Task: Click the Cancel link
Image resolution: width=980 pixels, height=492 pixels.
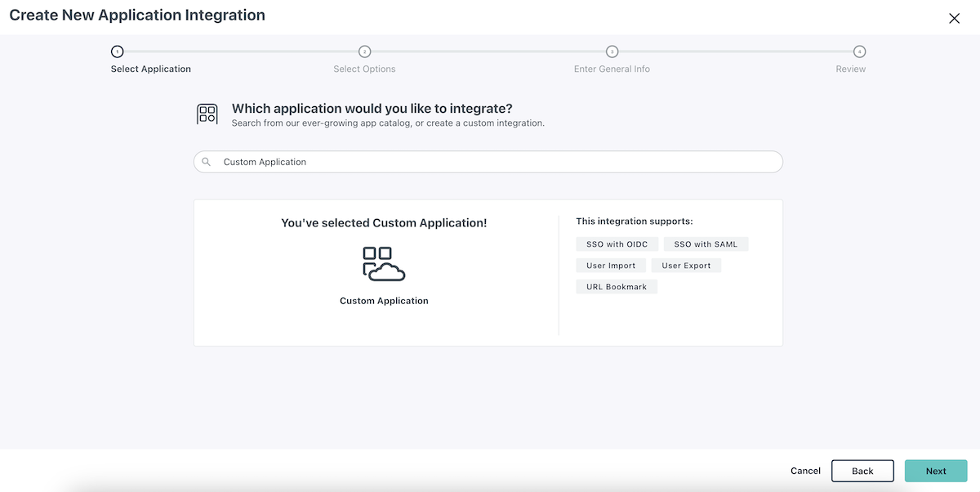Action: click(x=805, y=471)
